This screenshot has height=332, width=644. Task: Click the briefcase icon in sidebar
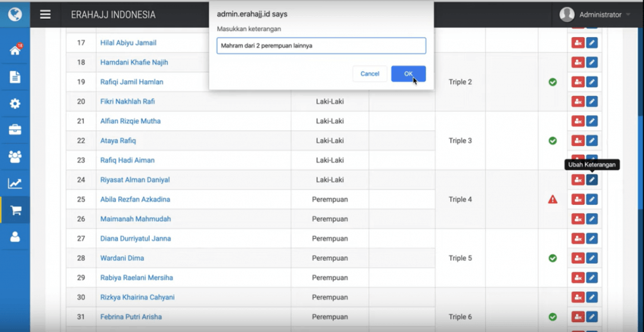click(14, 130)
